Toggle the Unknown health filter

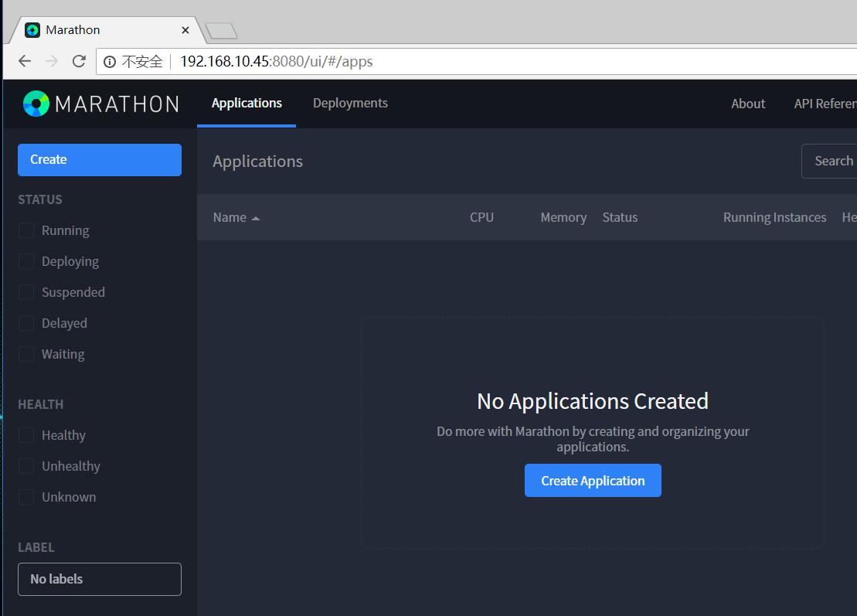coord(26,497)
